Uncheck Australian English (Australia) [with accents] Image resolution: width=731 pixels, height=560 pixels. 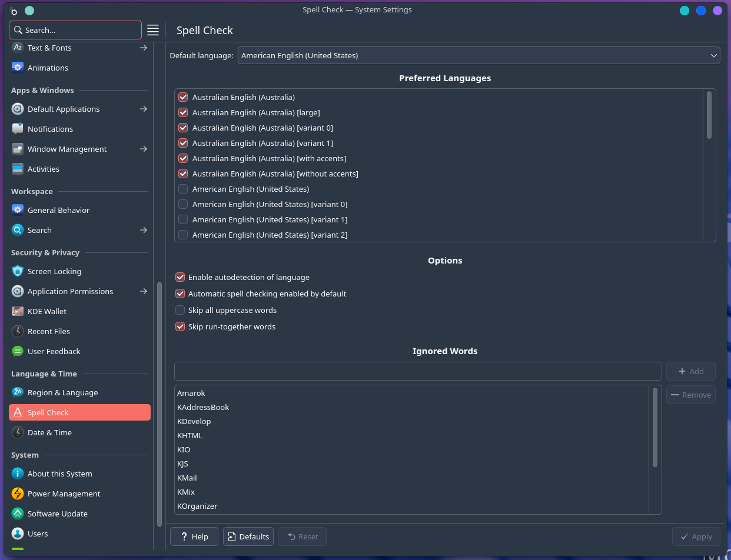[183, 158]
